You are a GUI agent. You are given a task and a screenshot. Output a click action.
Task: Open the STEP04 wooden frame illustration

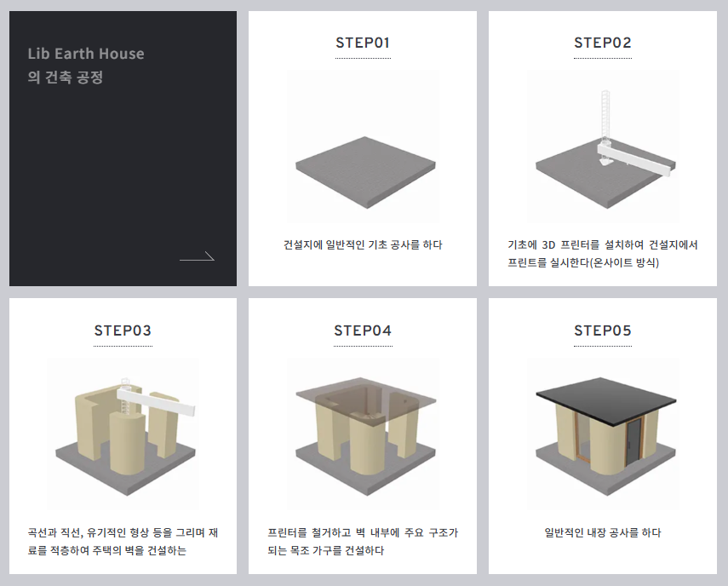click(363, 434)
